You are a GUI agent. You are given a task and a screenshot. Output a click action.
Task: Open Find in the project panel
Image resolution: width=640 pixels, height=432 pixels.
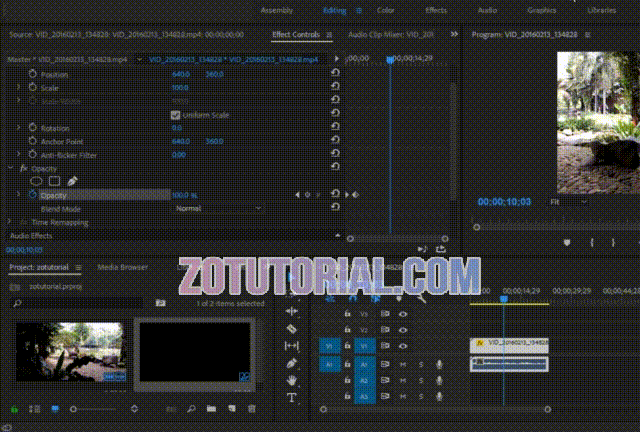pos(191,409)
